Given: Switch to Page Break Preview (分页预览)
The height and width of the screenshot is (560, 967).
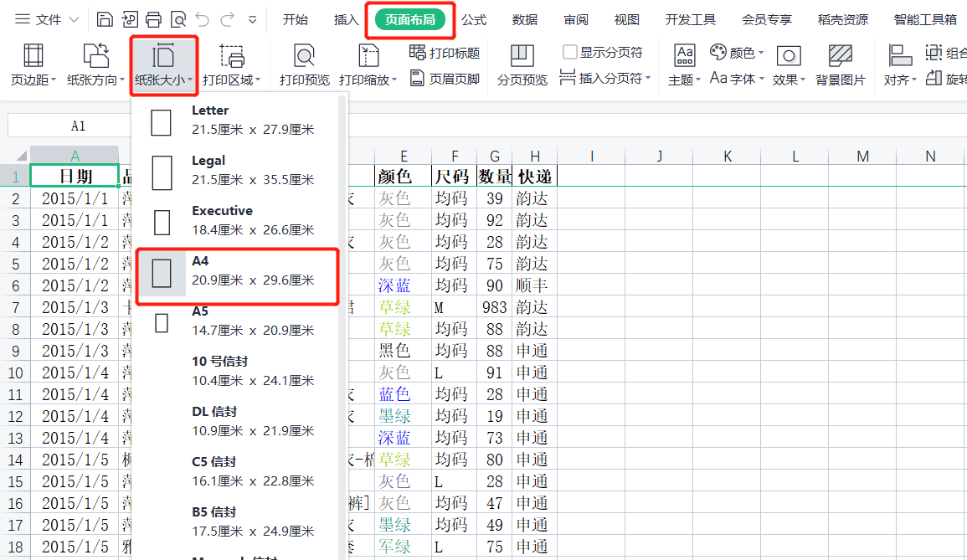Looking at the screenshot, I should pyautogui.click(x=522, y=65).
